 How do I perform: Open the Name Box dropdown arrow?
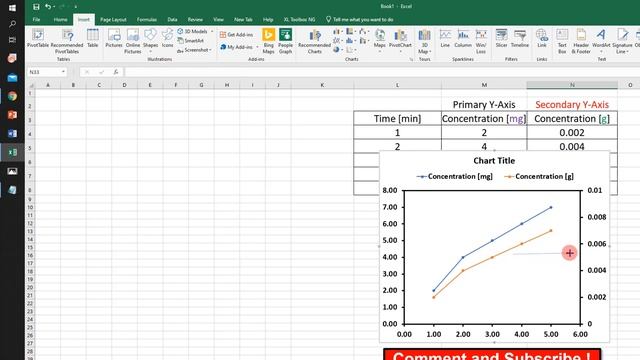pyautogui.click(x=63, y=72)
